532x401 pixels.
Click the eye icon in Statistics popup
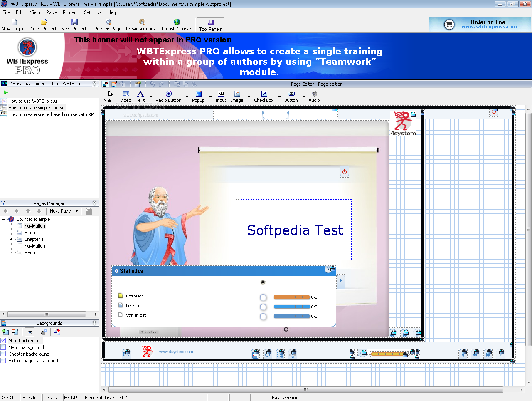point(263,282)
